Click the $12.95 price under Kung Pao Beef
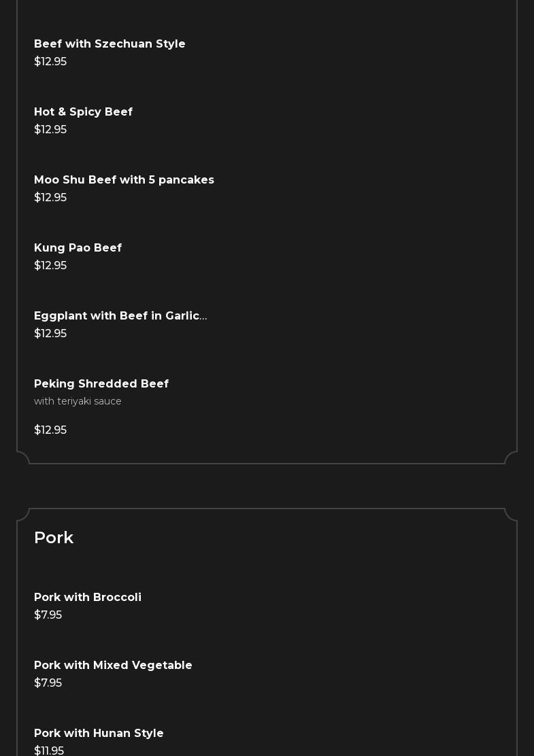 [50, 265]
